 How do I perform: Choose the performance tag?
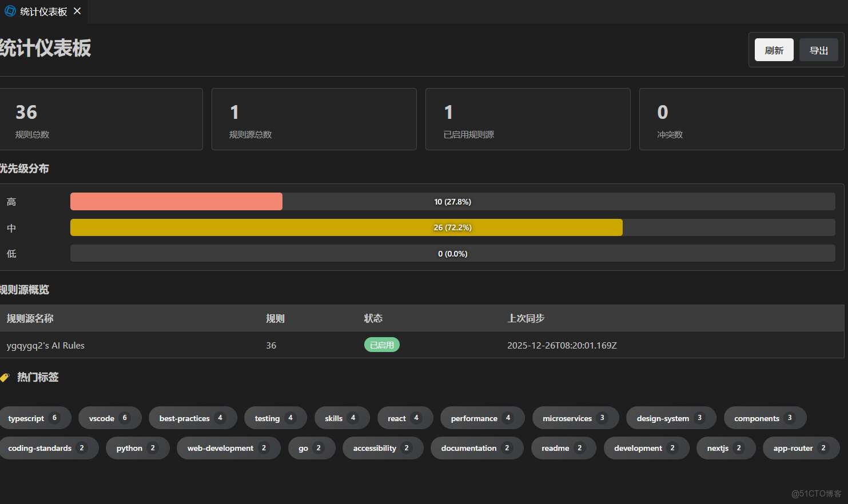[x=482, y=418]
